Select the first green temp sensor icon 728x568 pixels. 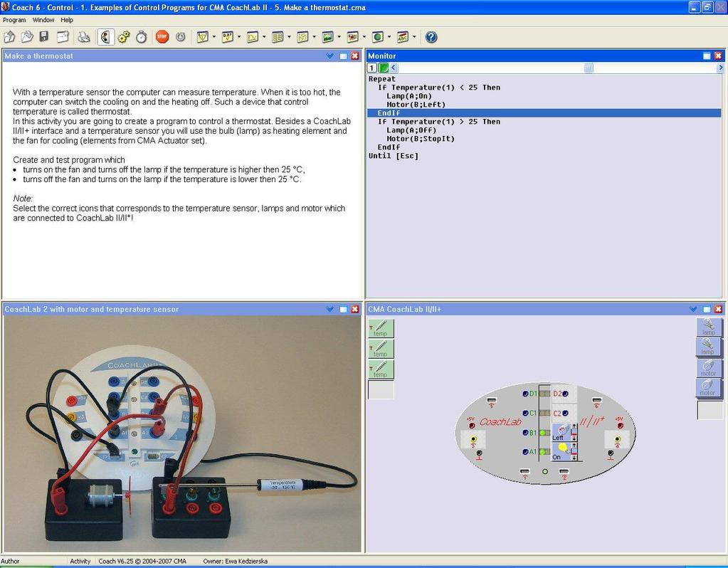(x=381, y=328)
